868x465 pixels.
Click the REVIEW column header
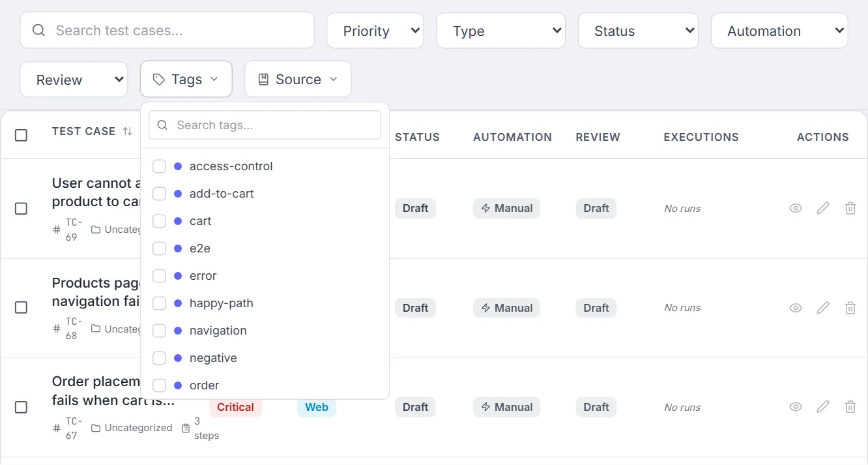click(598, 137)
